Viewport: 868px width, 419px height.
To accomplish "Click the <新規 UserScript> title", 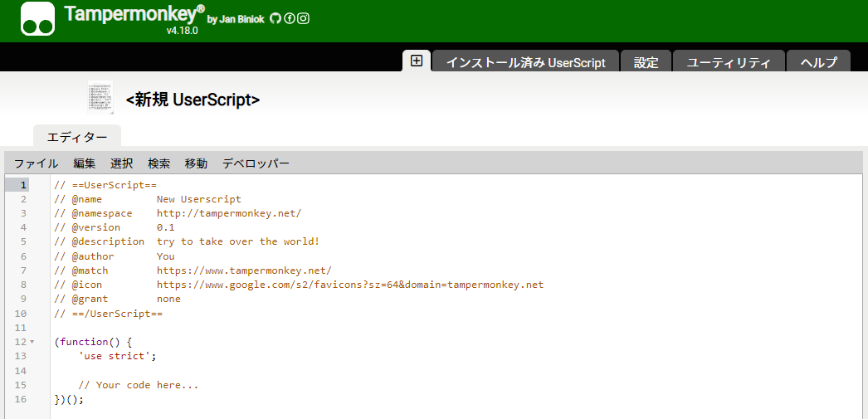I will [x=193, y=100].
